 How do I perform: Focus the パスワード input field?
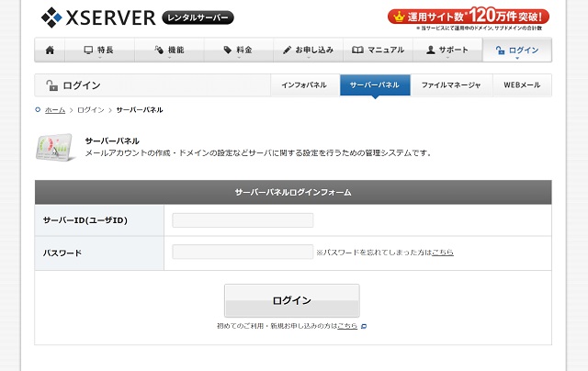tap(243, 252)
